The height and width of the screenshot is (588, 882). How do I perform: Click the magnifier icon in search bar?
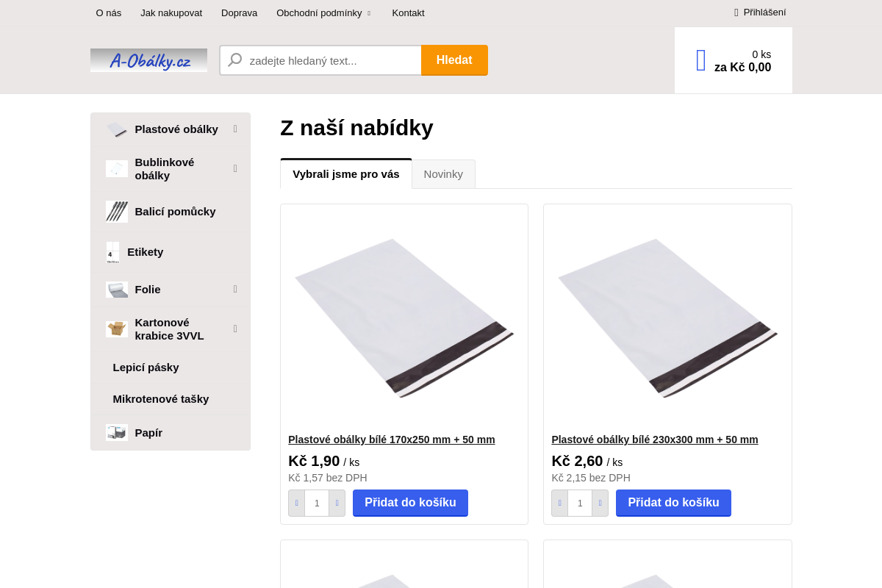click(234, 60)
